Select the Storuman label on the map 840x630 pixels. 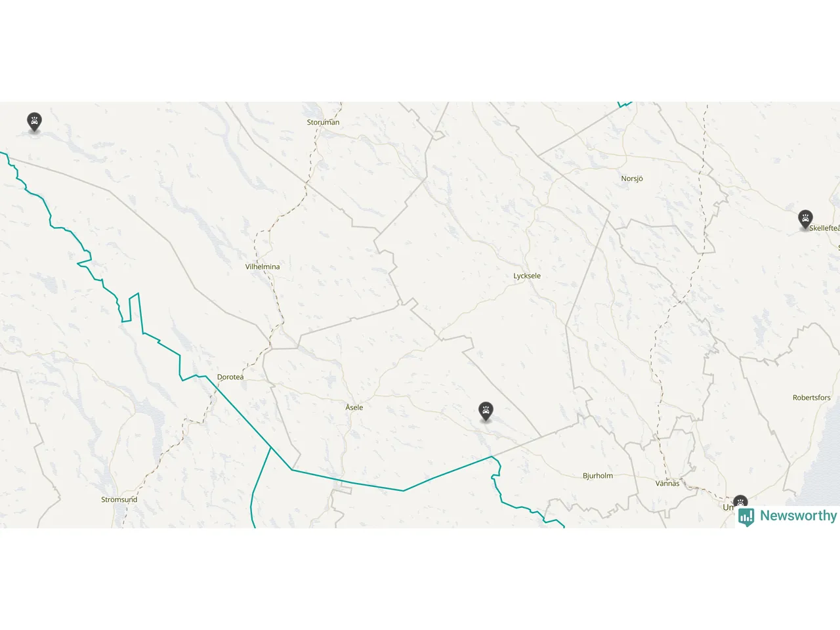(x=323, y=122)
